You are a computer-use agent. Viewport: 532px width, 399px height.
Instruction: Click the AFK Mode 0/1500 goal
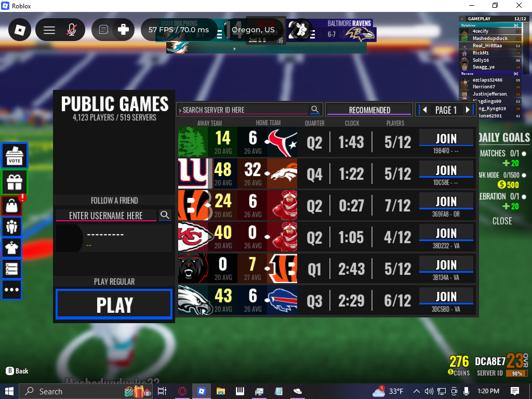tap(502, 175)
